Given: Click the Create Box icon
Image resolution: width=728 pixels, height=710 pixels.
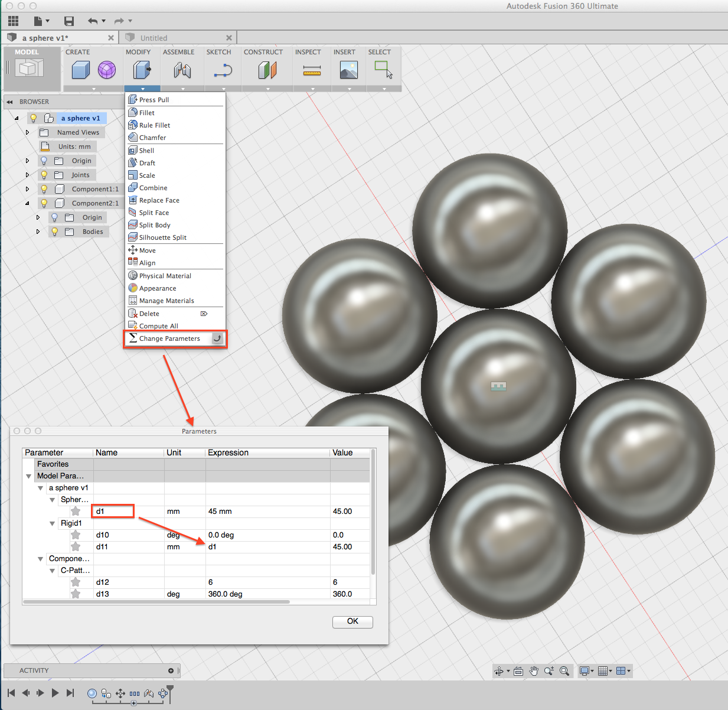Looking at the screenshot, I should point(80,70).
